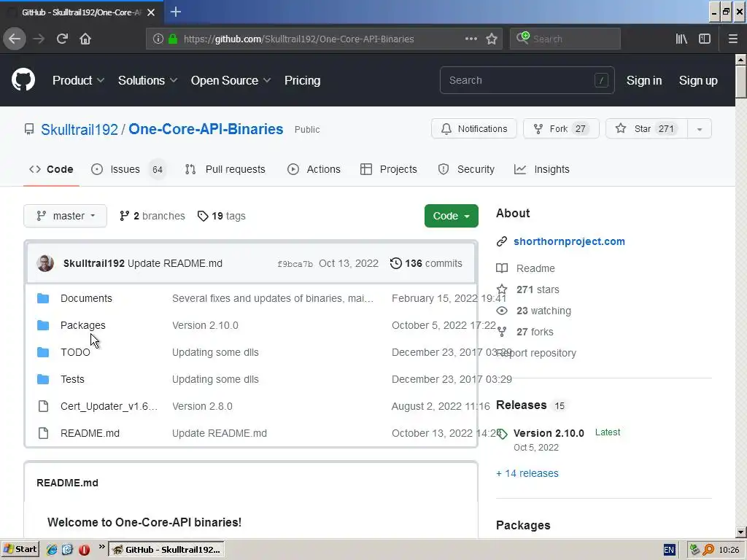Click the Cert_Updater file icon
This screenshot has height=560, width=747.
pyautogui.click(x=43, y=406)
